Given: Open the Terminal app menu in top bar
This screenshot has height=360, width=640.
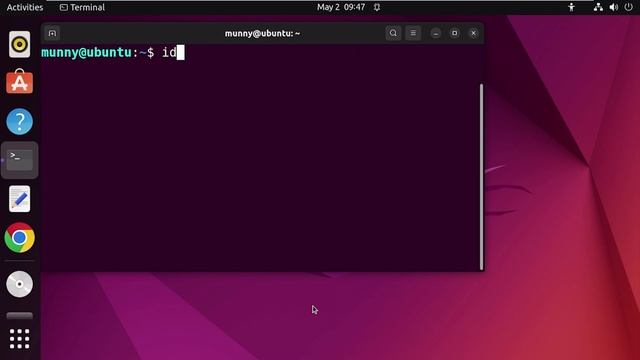Looking at the screenshot, I should (x=82, y=7).
